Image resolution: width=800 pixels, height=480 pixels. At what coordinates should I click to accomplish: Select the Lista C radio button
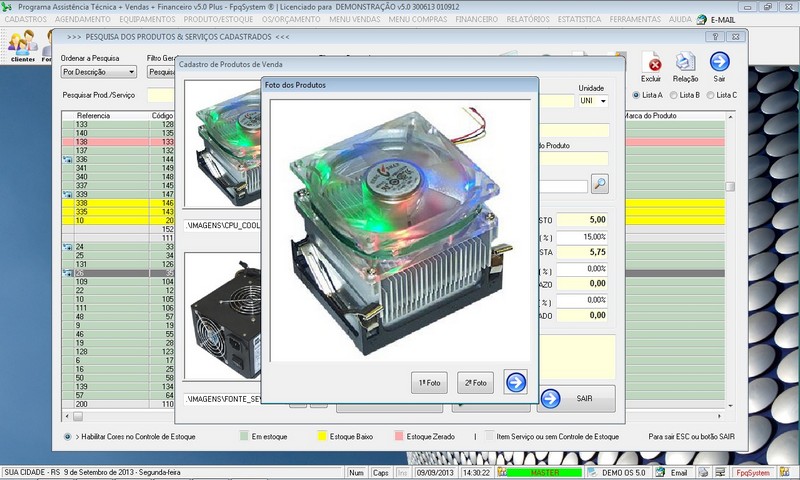click(710, 95)
